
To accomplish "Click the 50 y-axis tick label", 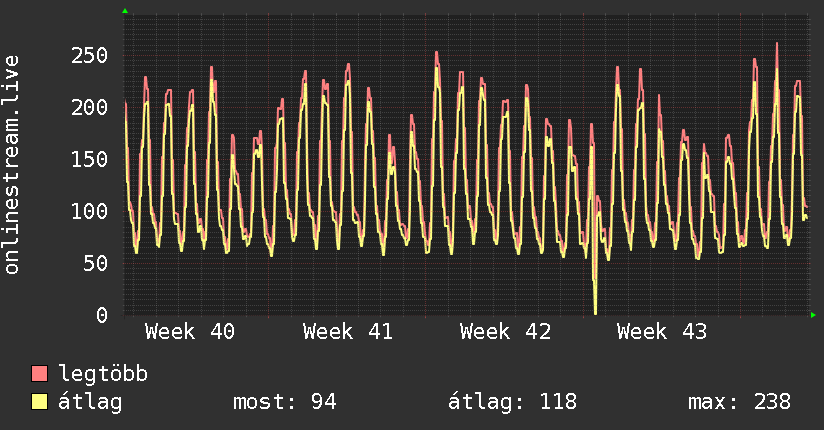I will (96, 263).
